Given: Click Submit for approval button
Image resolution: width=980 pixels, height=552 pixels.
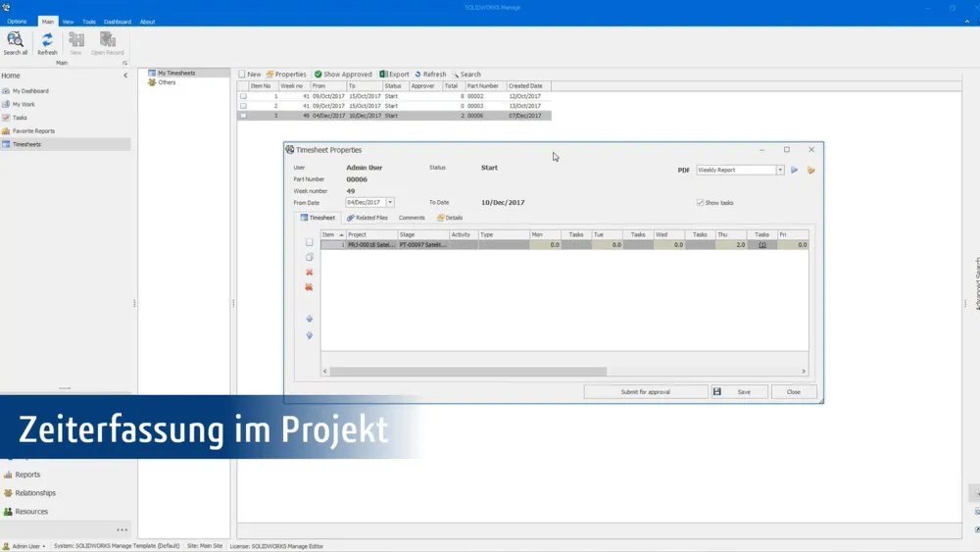Looking at the screenshot, I should coord(646,392).
